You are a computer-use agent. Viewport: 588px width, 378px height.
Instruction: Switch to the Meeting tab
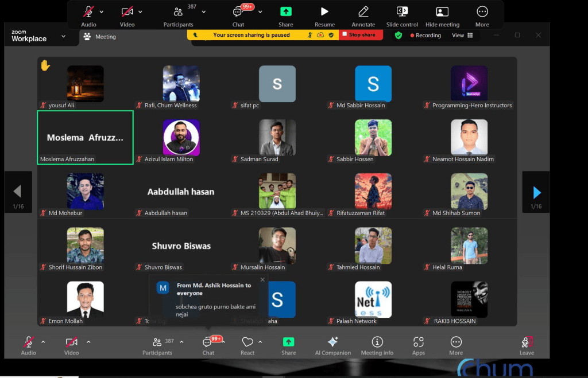100,37
